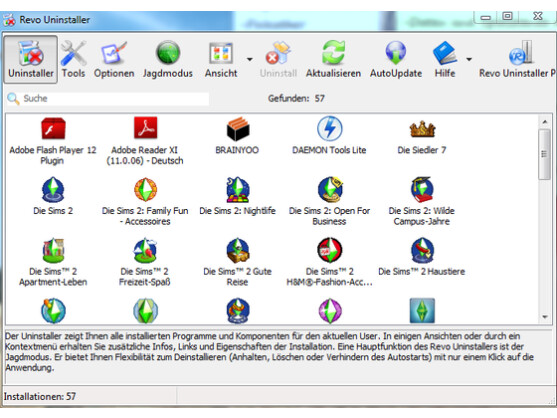This screenshot has width=557, height=418.
Task: Click the purple diamond Sims icon
Action: (x=330, y=311)
